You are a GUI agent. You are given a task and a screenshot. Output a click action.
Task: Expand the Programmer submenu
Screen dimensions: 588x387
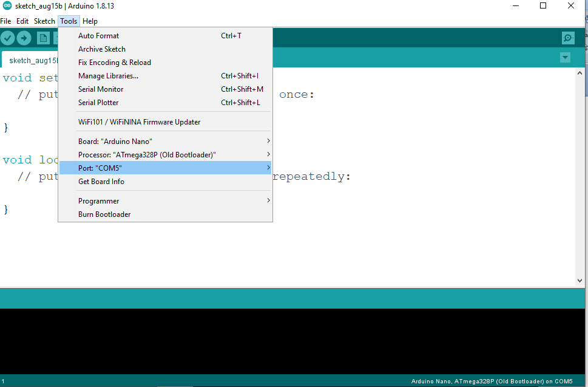(165, 201)
